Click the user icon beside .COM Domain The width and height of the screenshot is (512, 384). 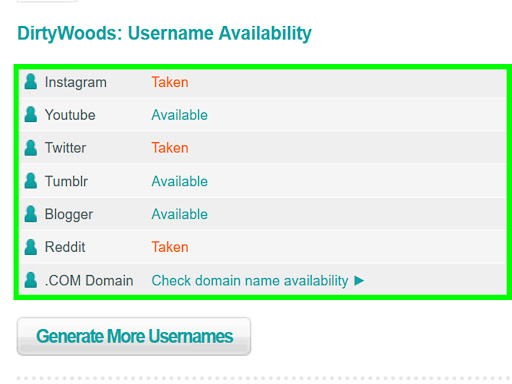coord(31,280)
